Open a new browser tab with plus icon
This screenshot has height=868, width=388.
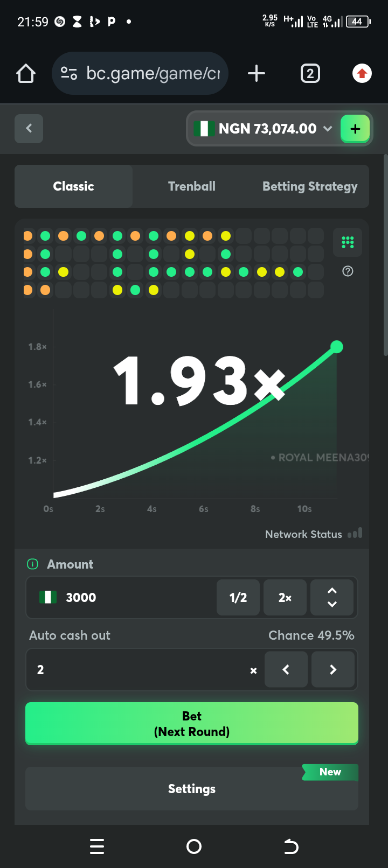(x=257, y=73)
